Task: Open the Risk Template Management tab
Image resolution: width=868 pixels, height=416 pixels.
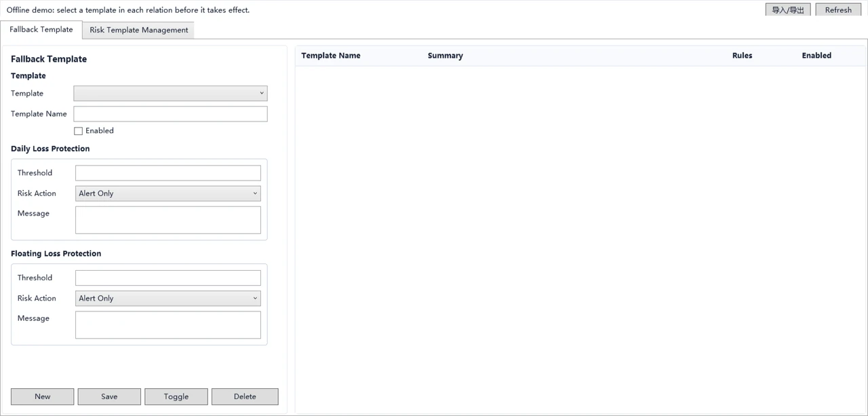Action: click(x=138, y=30)
